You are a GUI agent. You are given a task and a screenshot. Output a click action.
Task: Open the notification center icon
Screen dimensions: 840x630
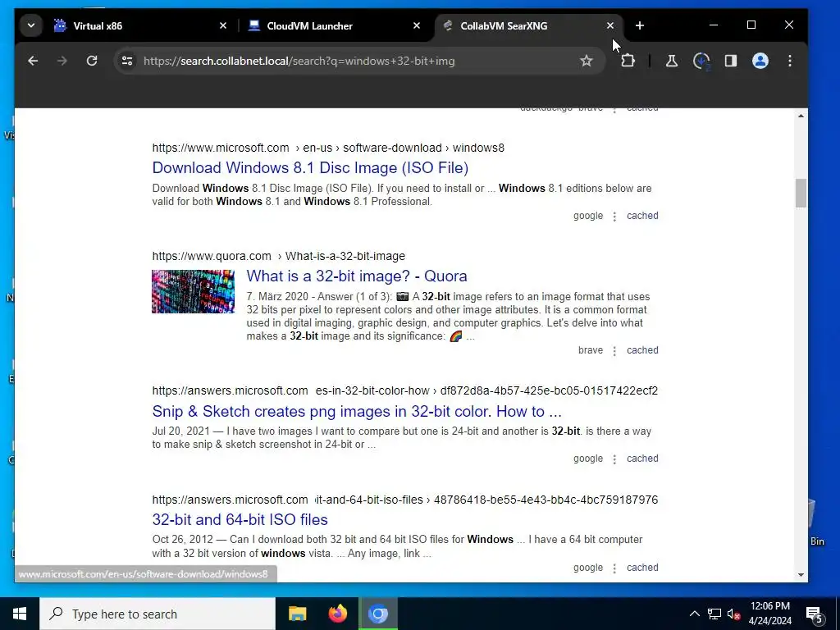815,615
